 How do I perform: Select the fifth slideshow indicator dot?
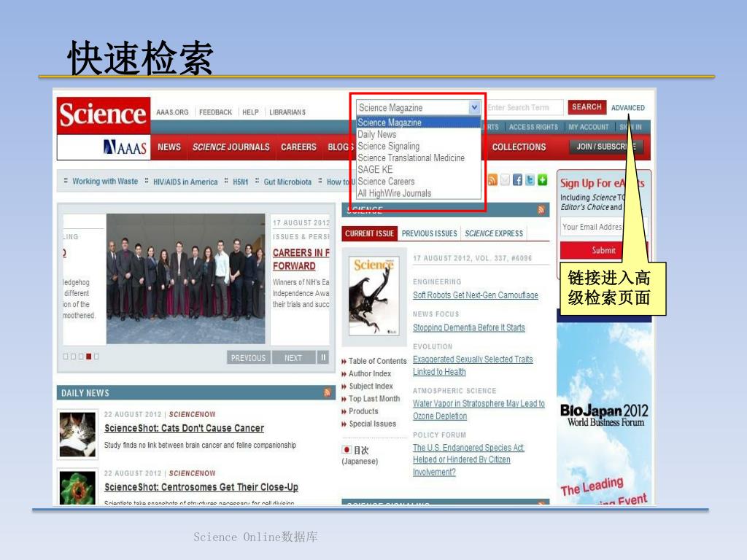(96, 356)
